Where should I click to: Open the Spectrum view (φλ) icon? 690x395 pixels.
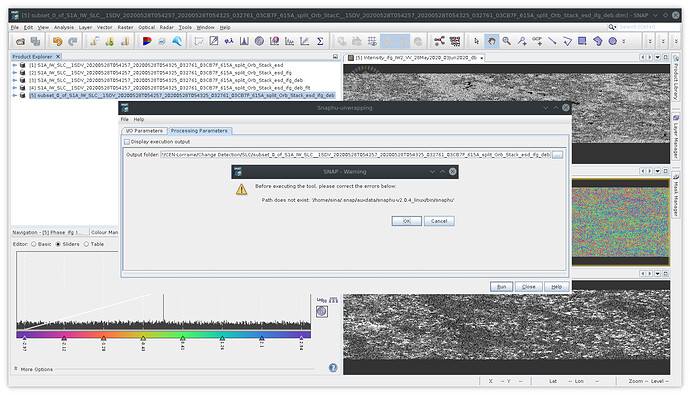pyautogui.click(x=229, y=41)
